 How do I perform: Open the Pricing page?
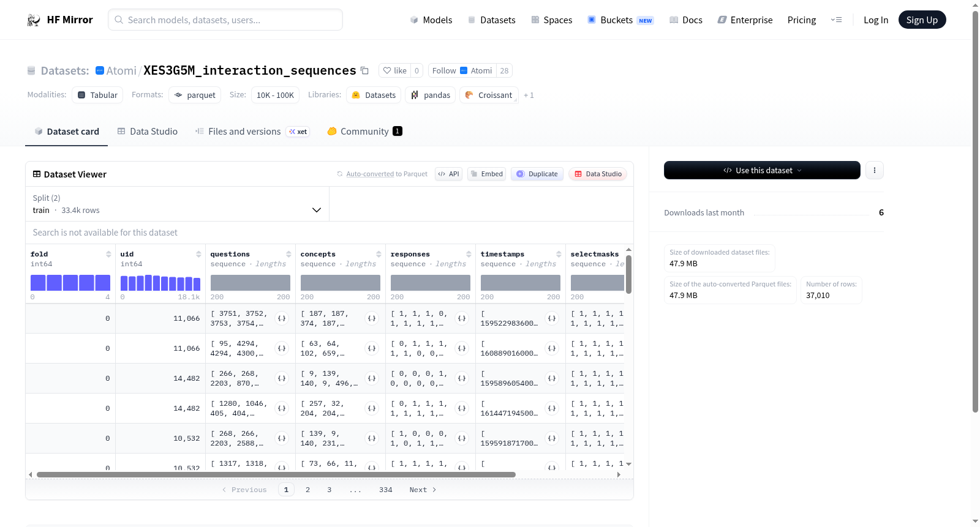coord(802,20)
